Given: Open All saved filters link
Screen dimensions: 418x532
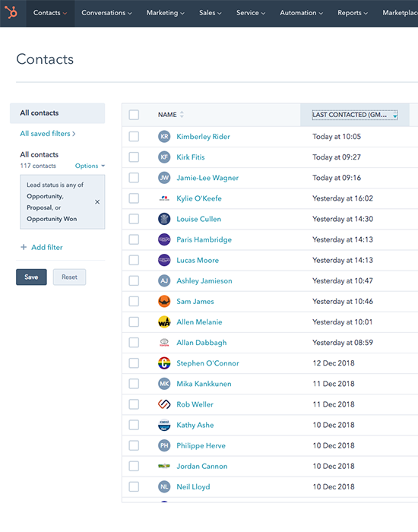Looking at the screenshot, I should (47, 134).
